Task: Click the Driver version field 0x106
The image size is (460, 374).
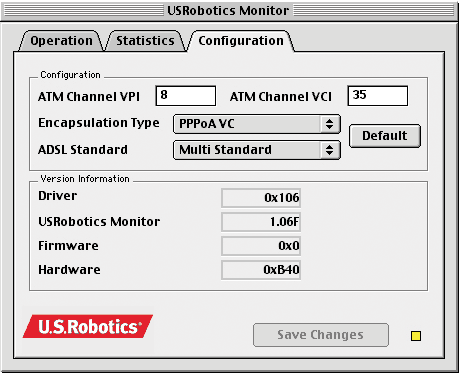Action: point(261,198)
